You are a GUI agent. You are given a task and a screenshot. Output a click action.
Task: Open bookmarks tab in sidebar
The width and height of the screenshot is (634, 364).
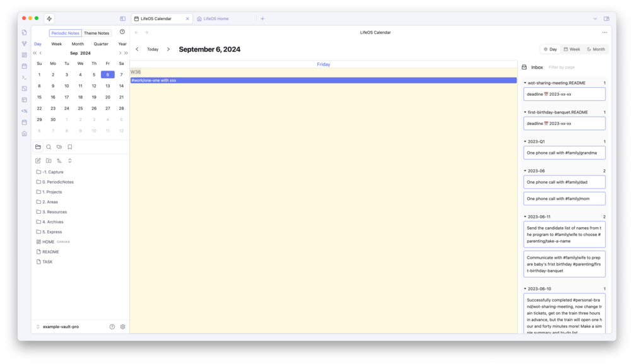(x=70, y=147)
